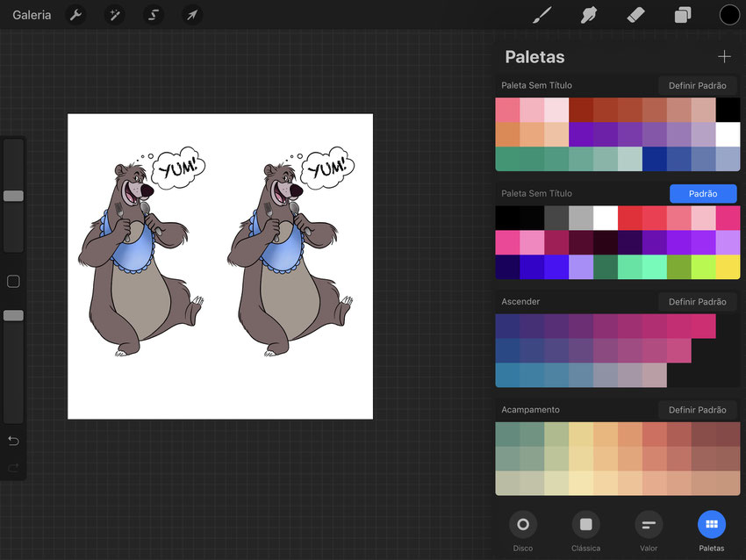Return to Galeria
Screen dimensions: 746x560
tap(32, 15)
